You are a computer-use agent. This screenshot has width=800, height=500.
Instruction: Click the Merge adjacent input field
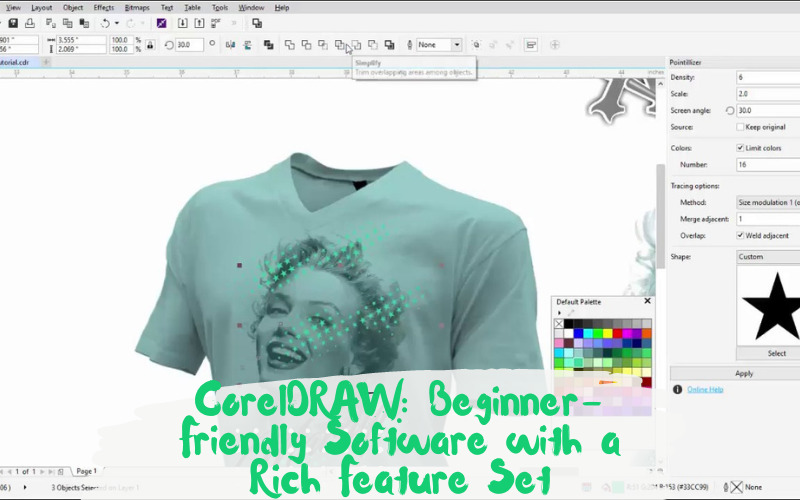(768, 219)
